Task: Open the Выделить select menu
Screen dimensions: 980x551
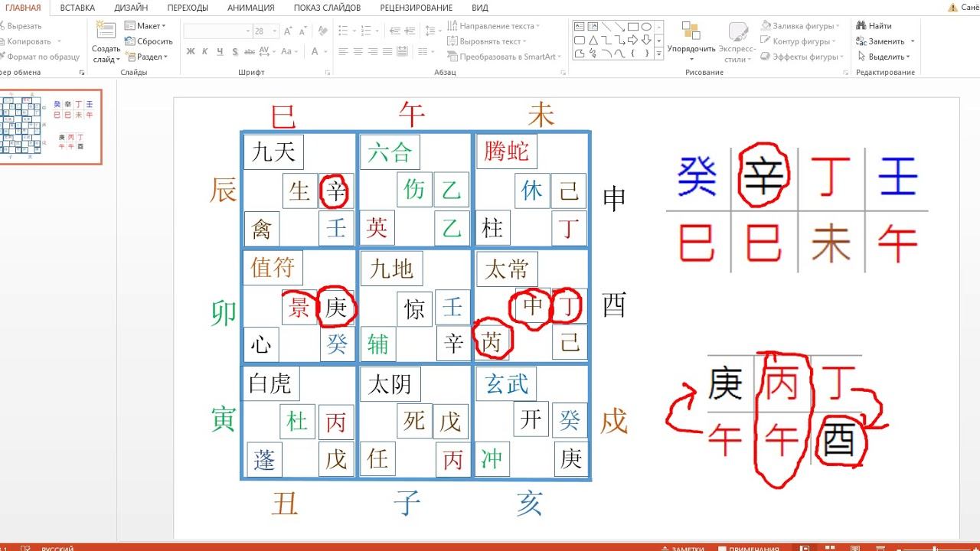Action: (x=884, y=57)
